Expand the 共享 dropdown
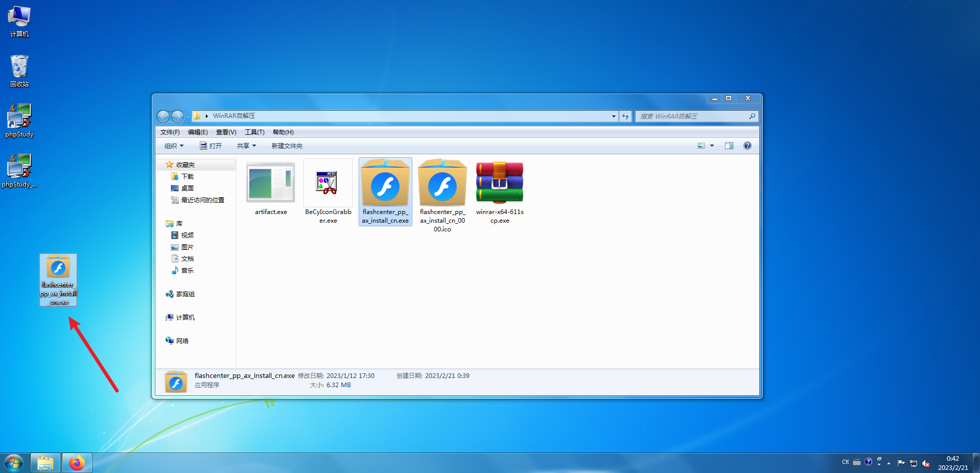 246,146
